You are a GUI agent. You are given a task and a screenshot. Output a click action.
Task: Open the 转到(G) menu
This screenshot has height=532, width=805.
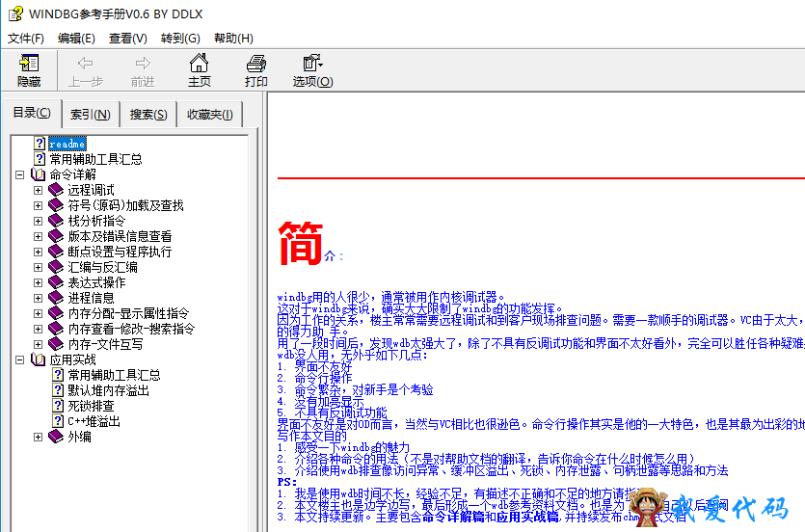click(x=180, y=39)
